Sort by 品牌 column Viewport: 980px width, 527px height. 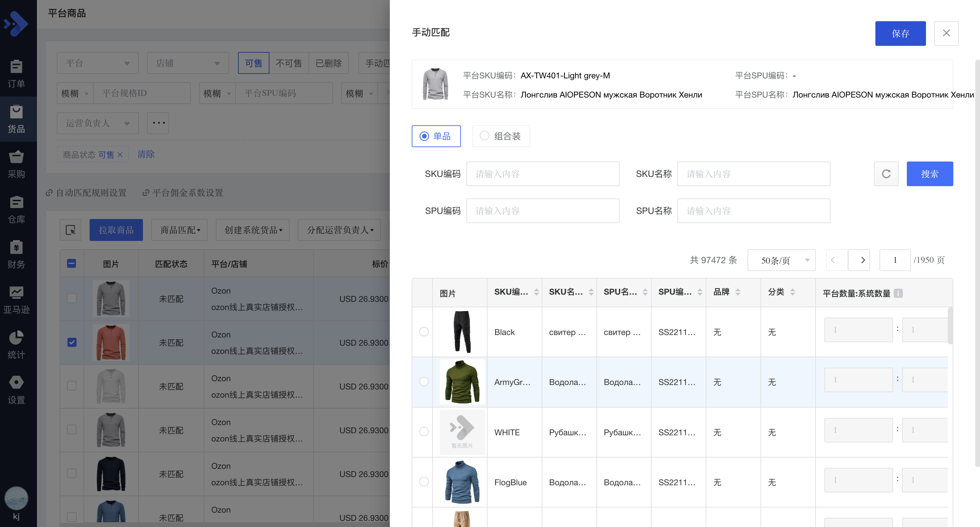(x=738, y=292)
